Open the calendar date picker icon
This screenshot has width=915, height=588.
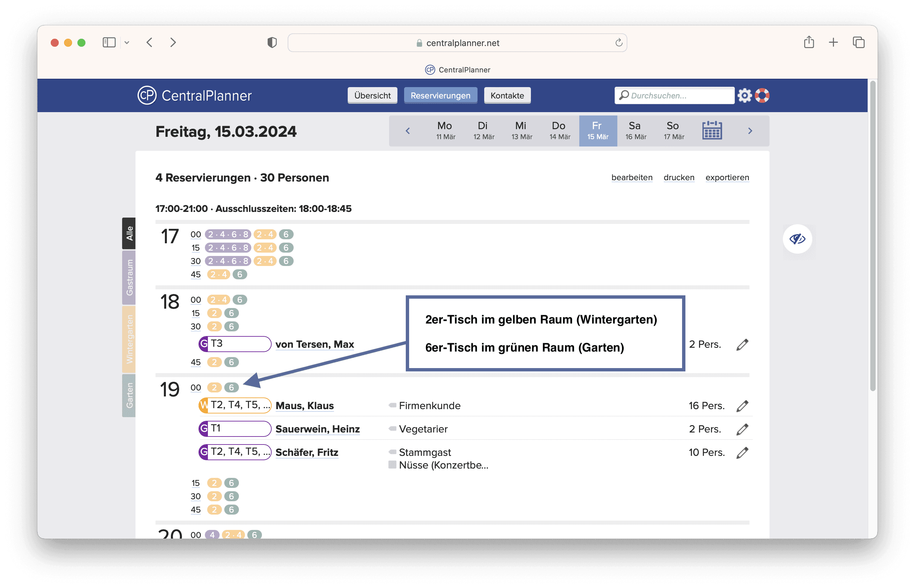(711, 130)
